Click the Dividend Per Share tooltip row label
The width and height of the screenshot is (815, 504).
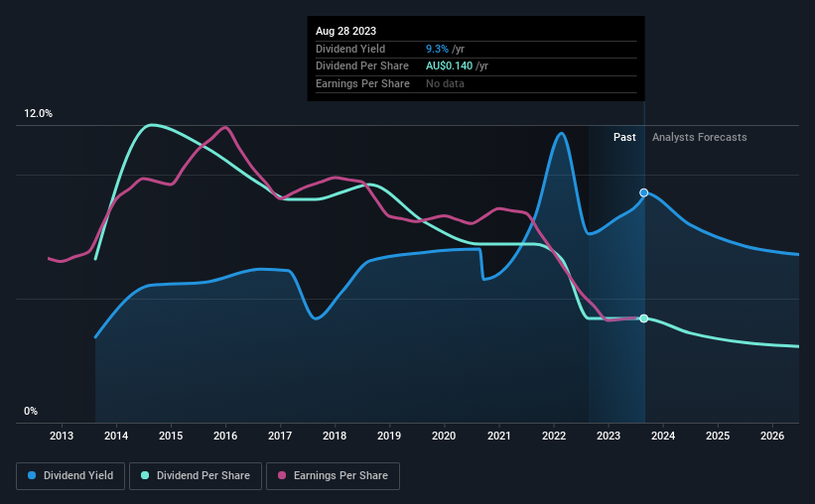coord(362,66)
